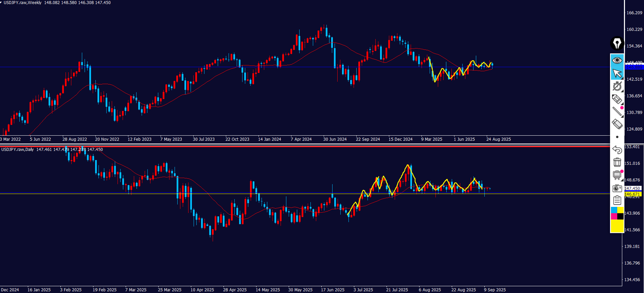Click the pen size dot

point(617,137)
